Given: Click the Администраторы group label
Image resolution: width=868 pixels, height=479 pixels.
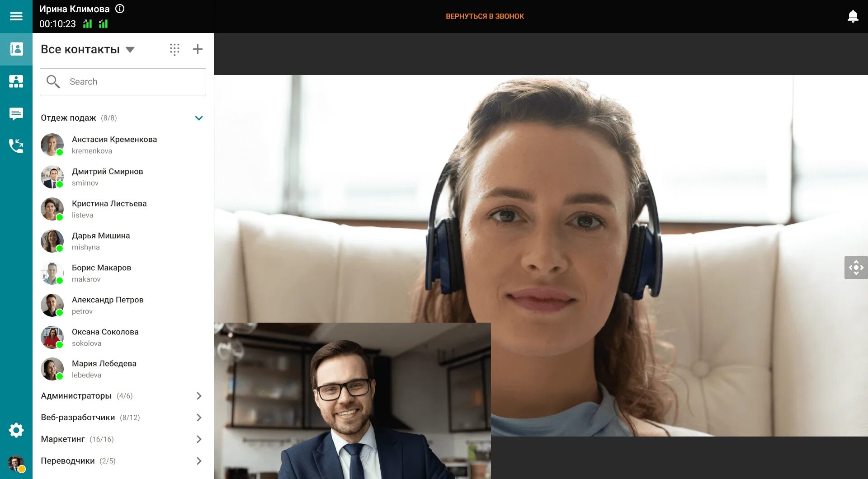Looking at the screenshot, I should click(x=76, y=396).
